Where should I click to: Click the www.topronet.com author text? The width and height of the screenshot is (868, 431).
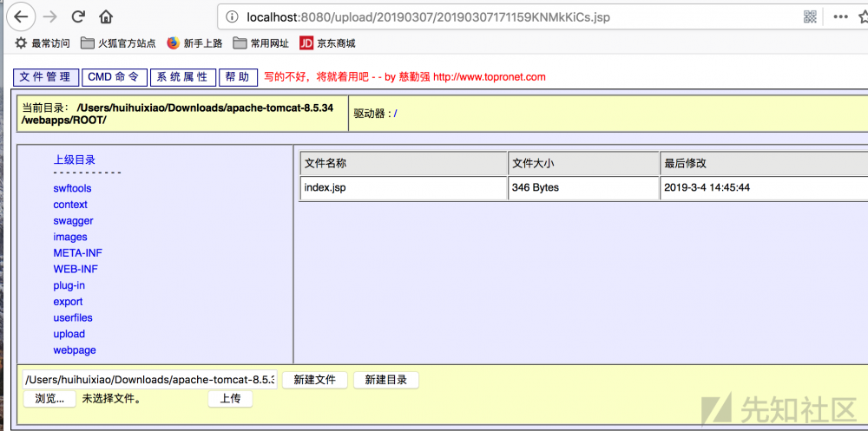pyautogui.click(x=489, y=77)
